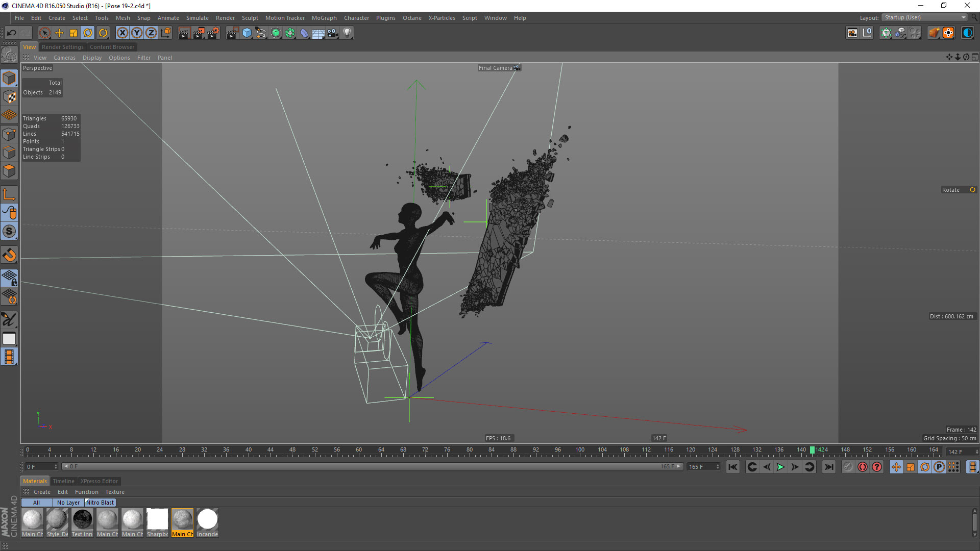
Task: Click the Render to Picture Viewer icon
Action: [199, 33]
